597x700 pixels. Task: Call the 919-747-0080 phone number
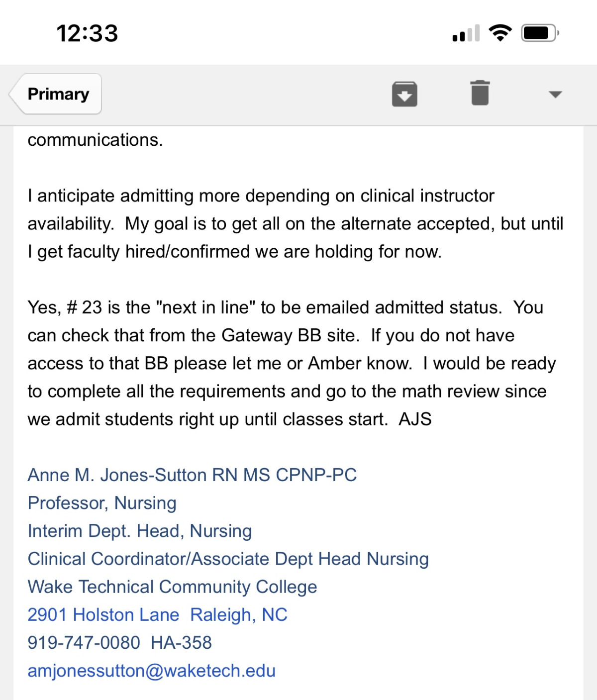pos(84,642)
